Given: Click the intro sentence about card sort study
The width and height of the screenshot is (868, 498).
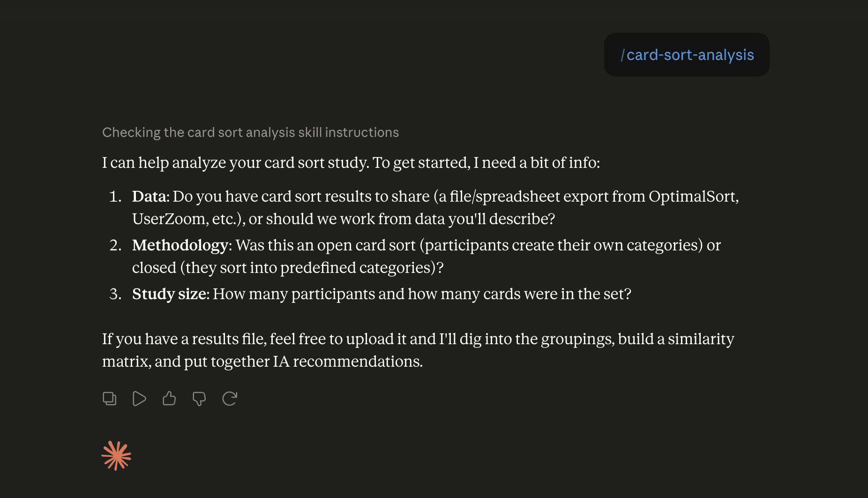Looking at the screenshot, I should click(x=351, y=162).
